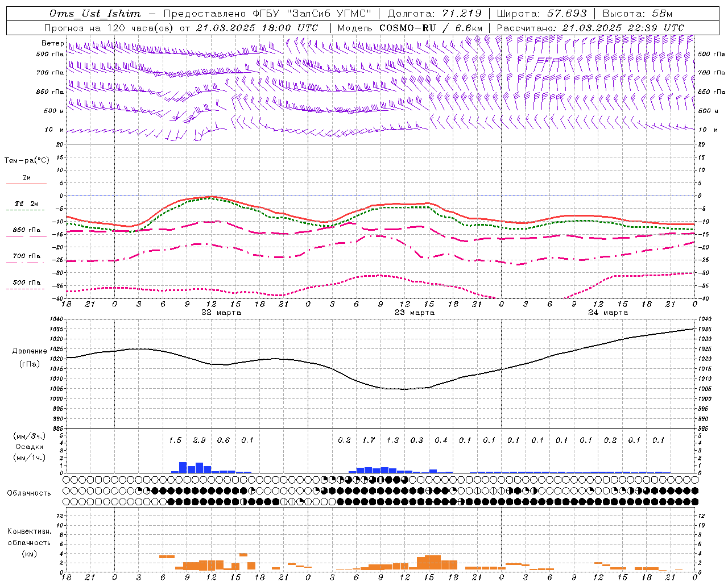Click the station name Oms_Ust_Ishim

pos(96,14)
